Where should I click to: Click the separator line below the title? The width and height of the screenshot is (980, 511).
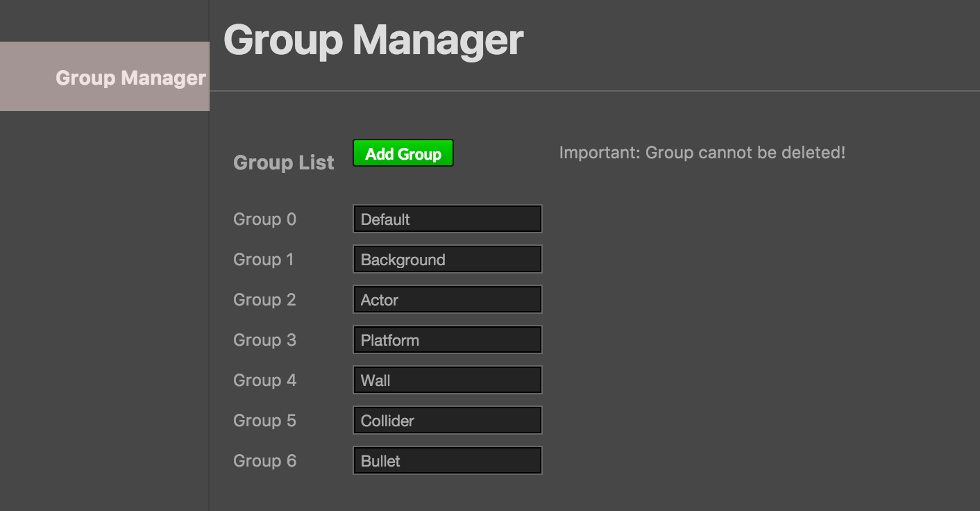pyautogui.click(x=595, y=91)
